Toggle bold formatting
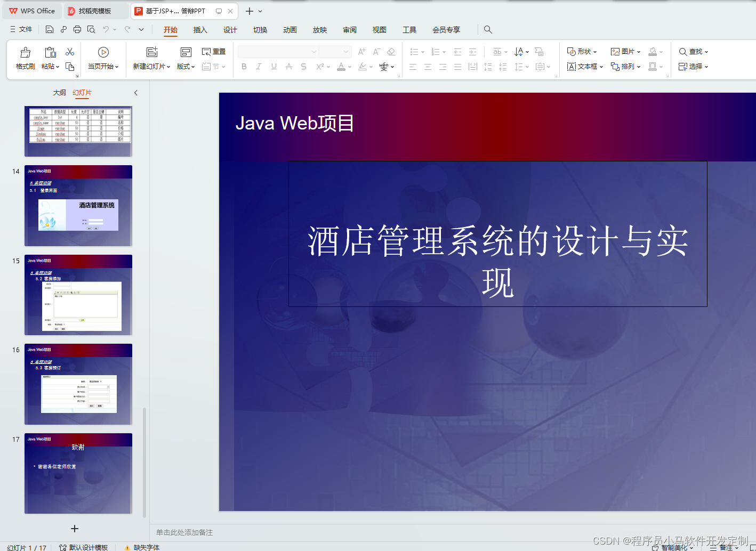 click(x=244, y=66)
